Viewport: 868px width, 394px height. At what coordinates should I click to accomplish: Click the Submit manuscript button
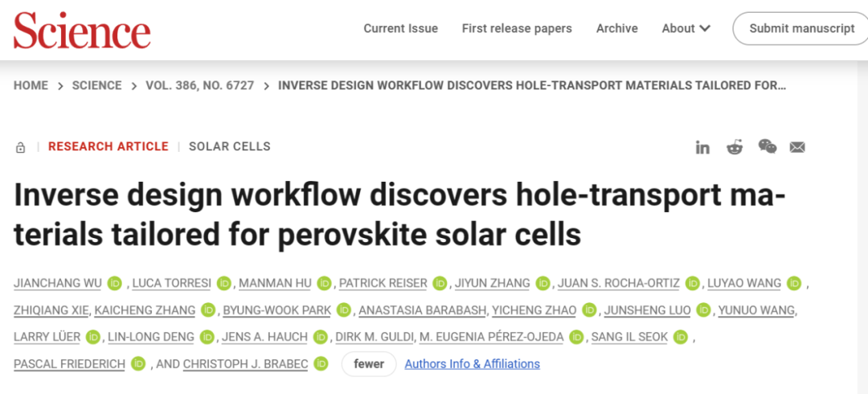pos(801,28)
